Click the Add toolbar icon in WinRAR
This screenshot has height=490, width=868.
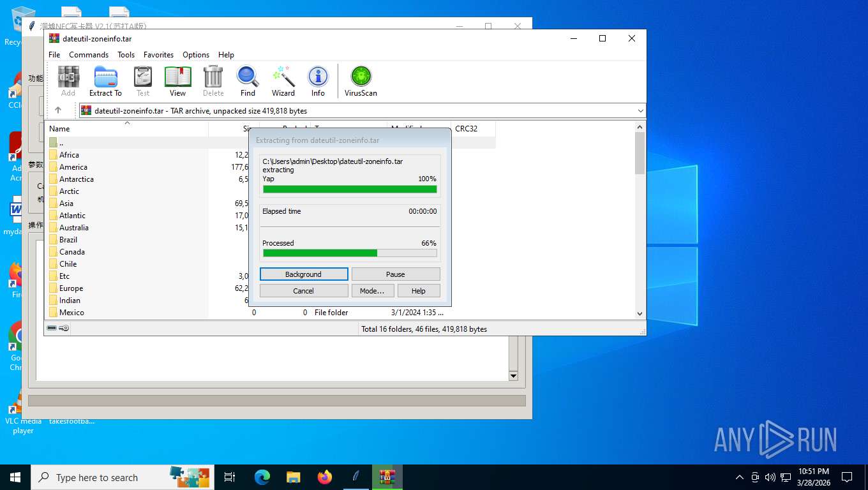pos(68,81)
